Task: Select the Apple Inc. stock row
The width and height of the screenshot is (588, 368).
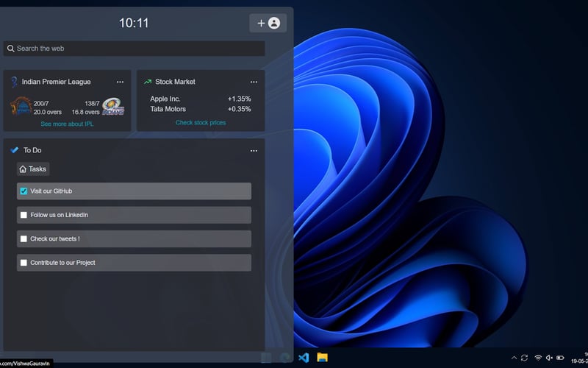Action: [201, 99]
